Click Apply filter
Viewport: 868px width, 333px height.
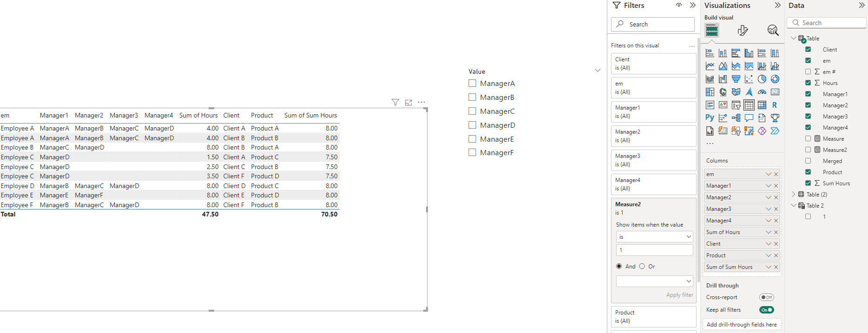tap(680, 295)
